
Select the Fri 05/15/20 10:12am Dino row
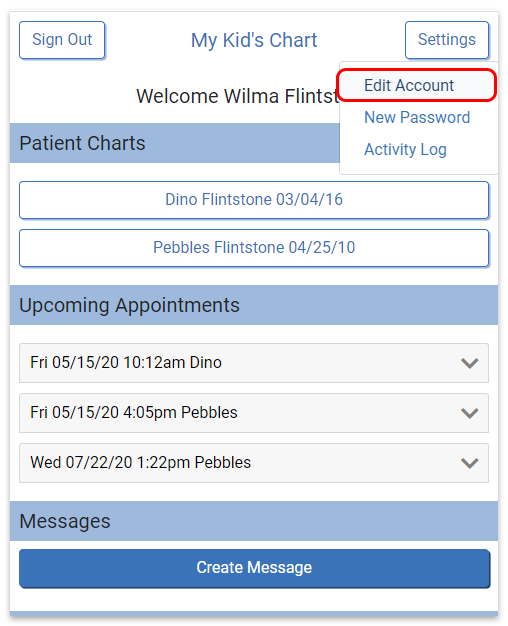tap(254, 363)
